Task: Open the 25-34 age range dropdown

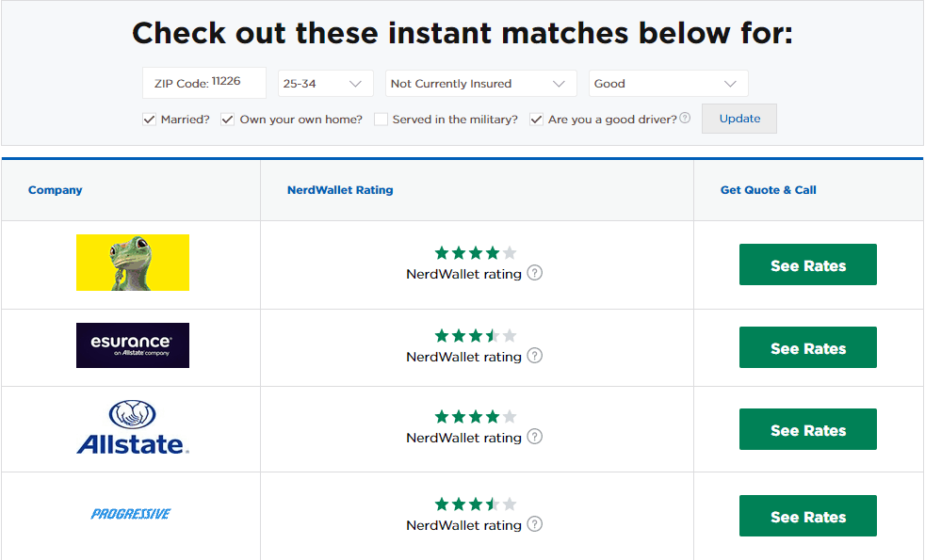Action: point(325,83)
